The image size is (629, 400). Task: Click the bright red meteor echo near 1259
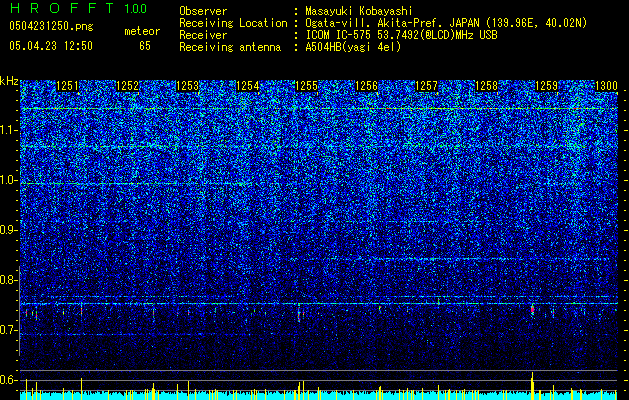[532, 309]
